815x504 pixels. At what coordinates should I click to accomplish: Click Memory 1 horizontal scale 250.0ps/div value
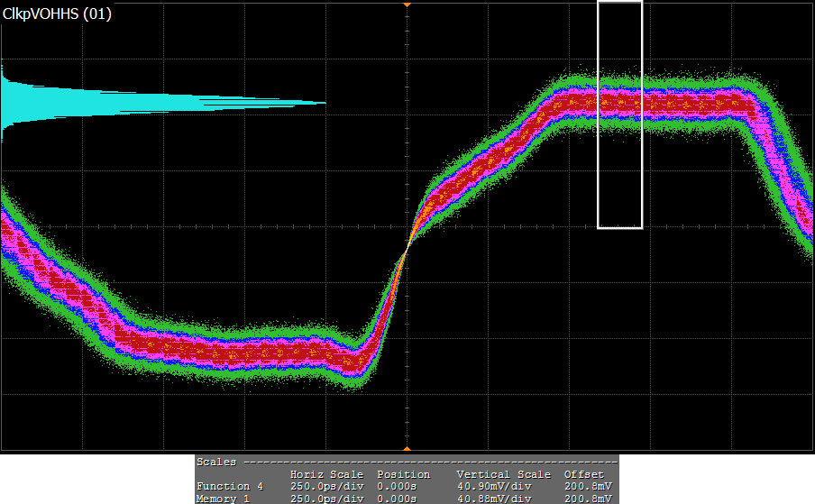tap(326, 498)
